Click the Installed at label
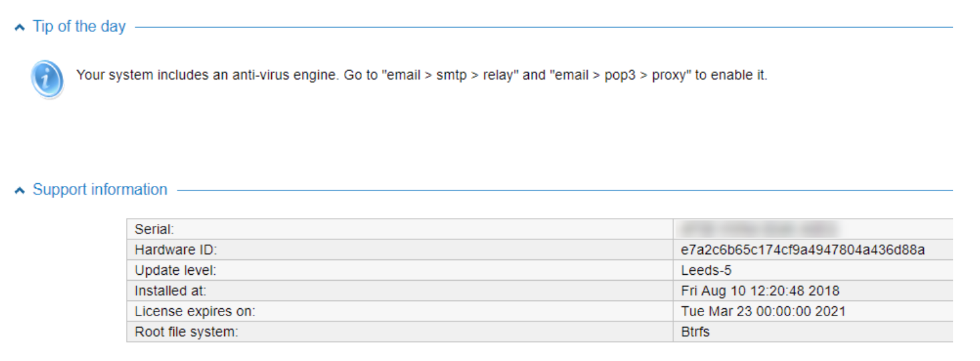980x361 pixels. (170, 291)
